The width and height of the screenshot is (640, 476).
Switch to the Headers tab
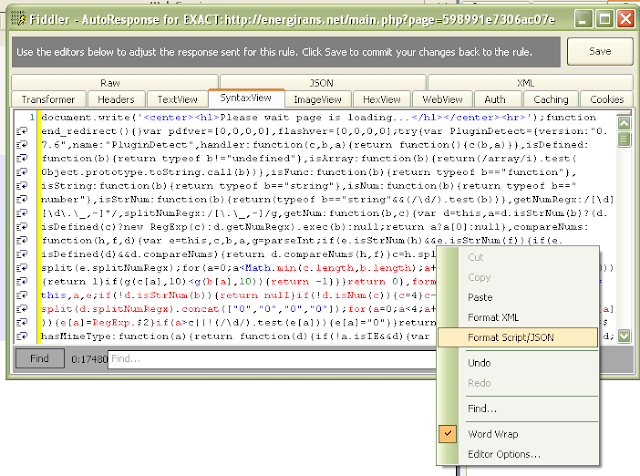click(x=116, y=99)
